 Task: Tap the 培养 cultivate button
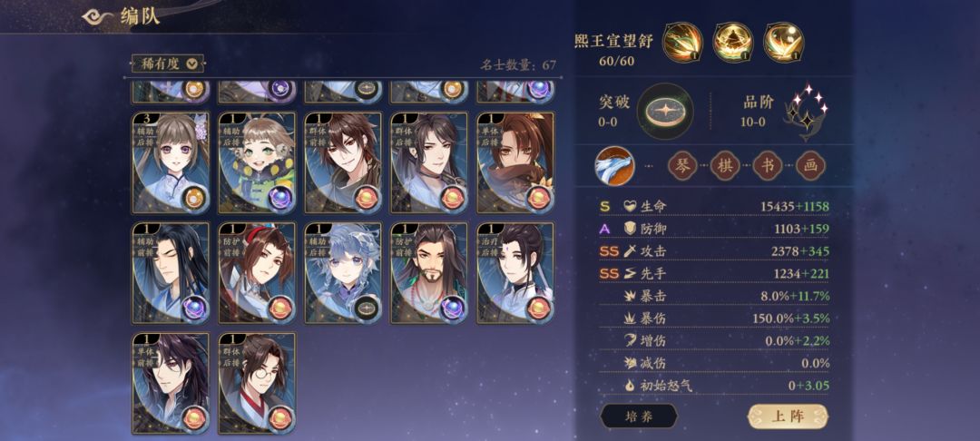coord(639,416)
